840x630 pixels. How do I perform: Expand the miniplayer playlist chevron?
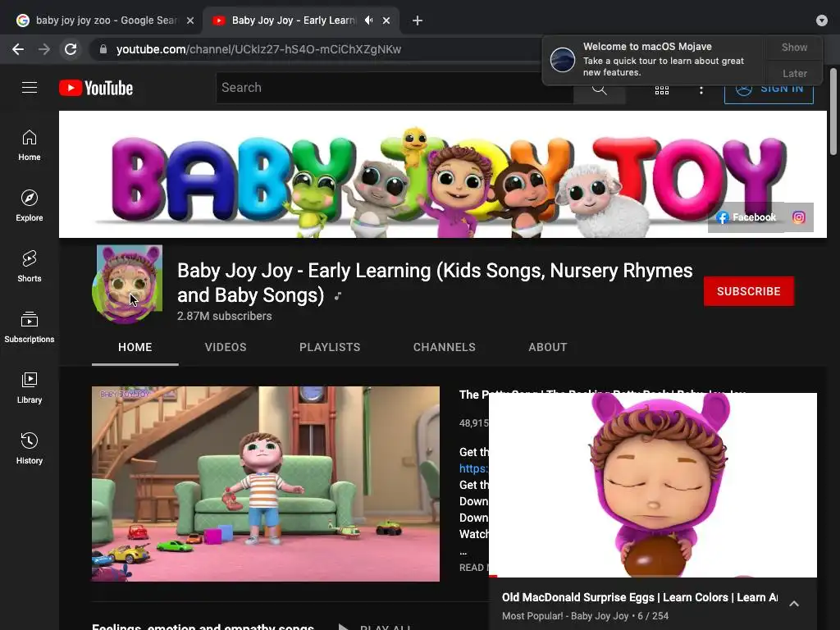click(794, 603)
